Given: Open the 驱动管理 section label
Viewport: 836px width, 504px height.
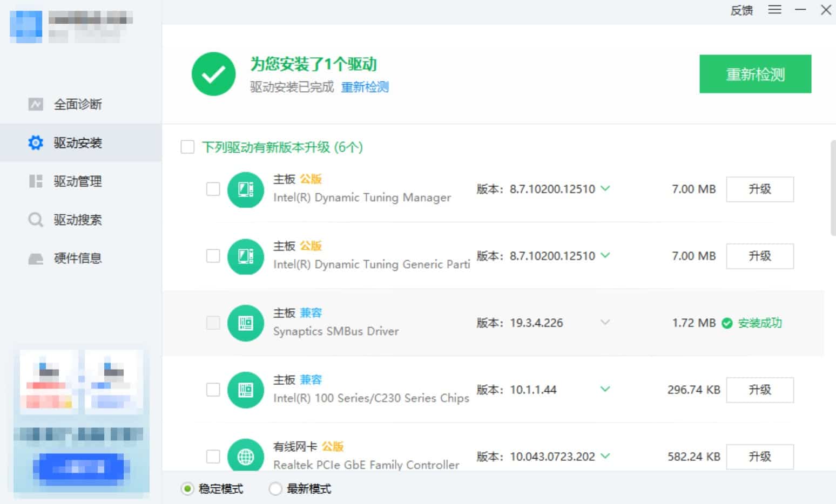Looking at the screenshot, I should (x=78, y=181).
